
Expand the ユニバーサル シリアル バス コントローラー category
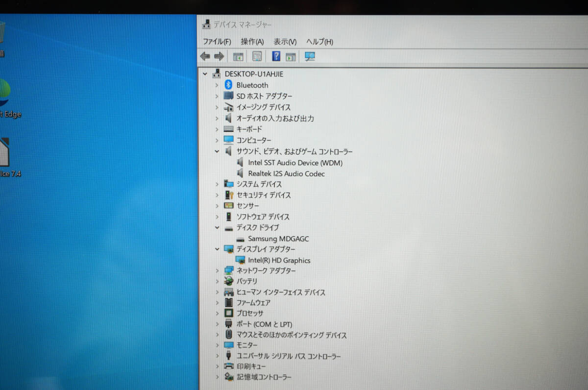click(217, 356)
